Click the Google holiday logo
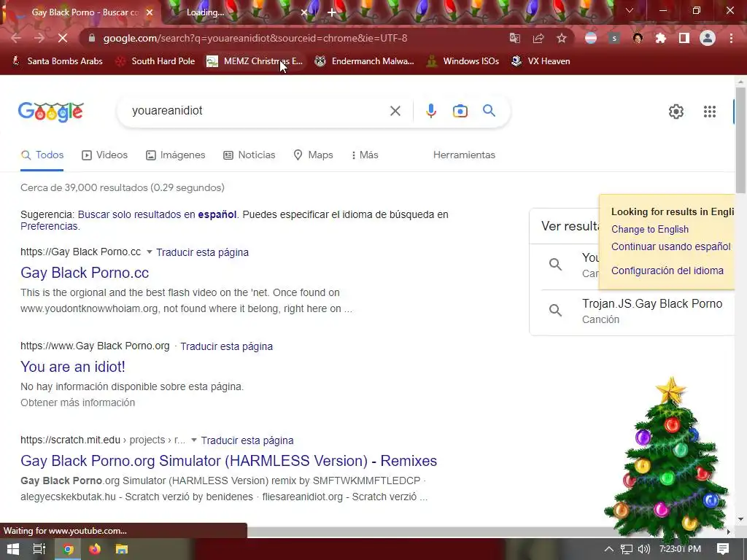Screen dimensions: 747x560 [x=50, y=112]
